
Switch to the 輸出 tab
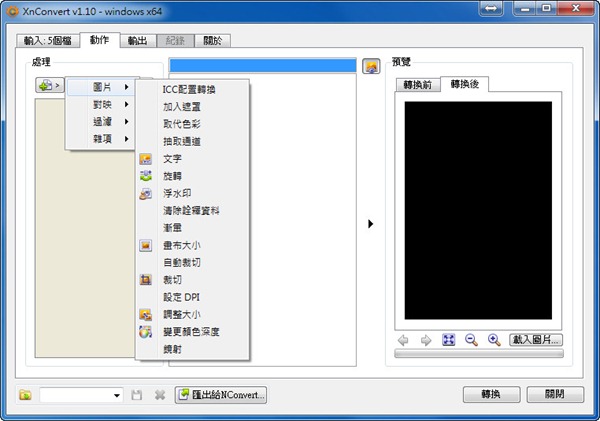click(138, 41)
